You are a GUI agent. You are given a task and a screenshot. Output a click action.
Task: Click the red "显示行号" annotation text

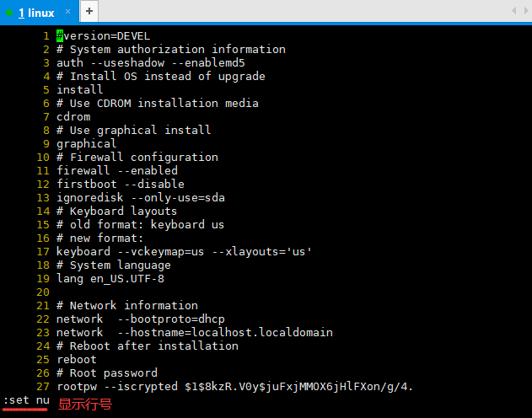(x=84, y=404)
